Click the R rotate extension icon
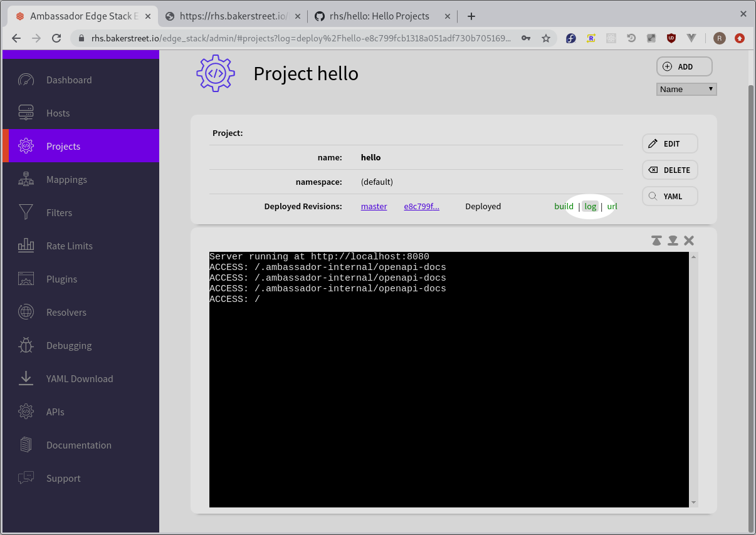Screen dimensions: 756x535 coord(591,38)
